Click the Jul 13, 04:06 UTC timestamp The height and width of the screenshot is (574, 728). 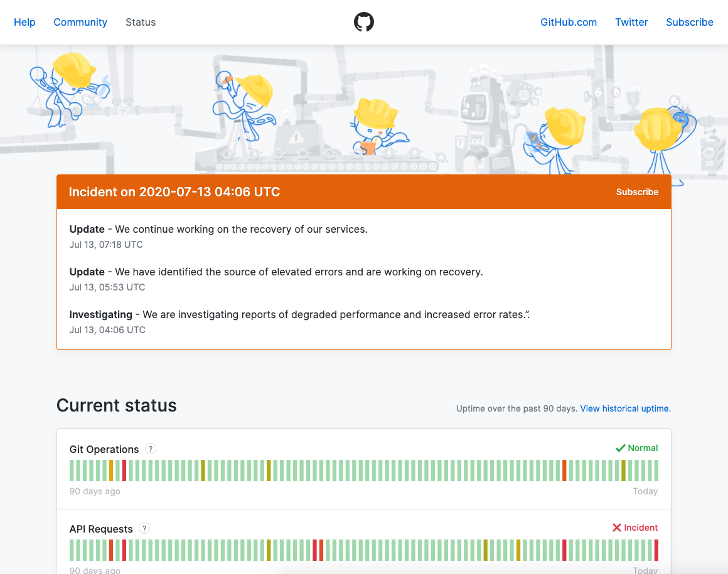[x=107, y=330]
